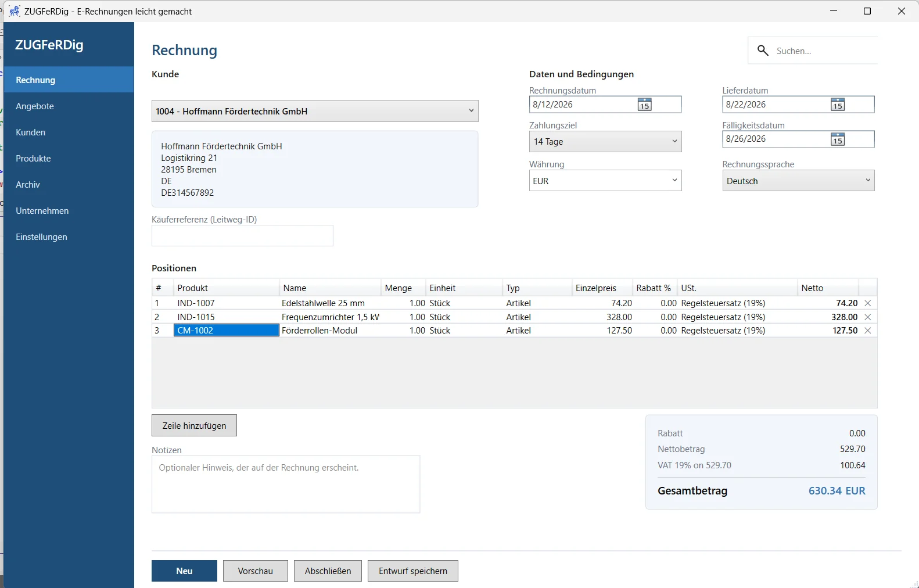This screenshot has width=919, height=588.
Task: Remove the Förderrollen-Modul line
Action: coord(867,331)
